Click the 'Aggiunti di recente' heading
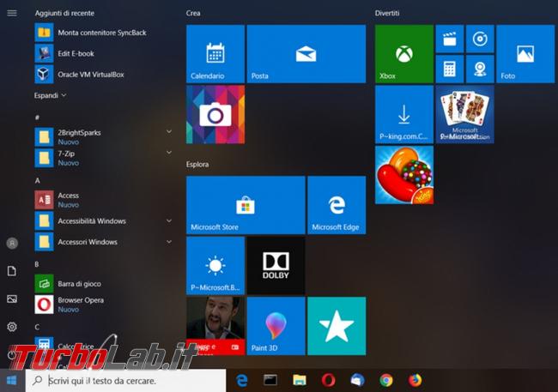 64,13
